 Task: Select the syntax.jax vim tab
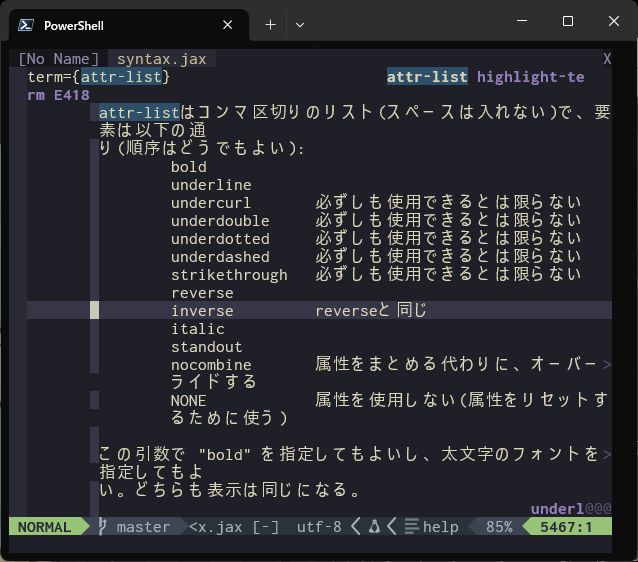(x=161, y=59)
